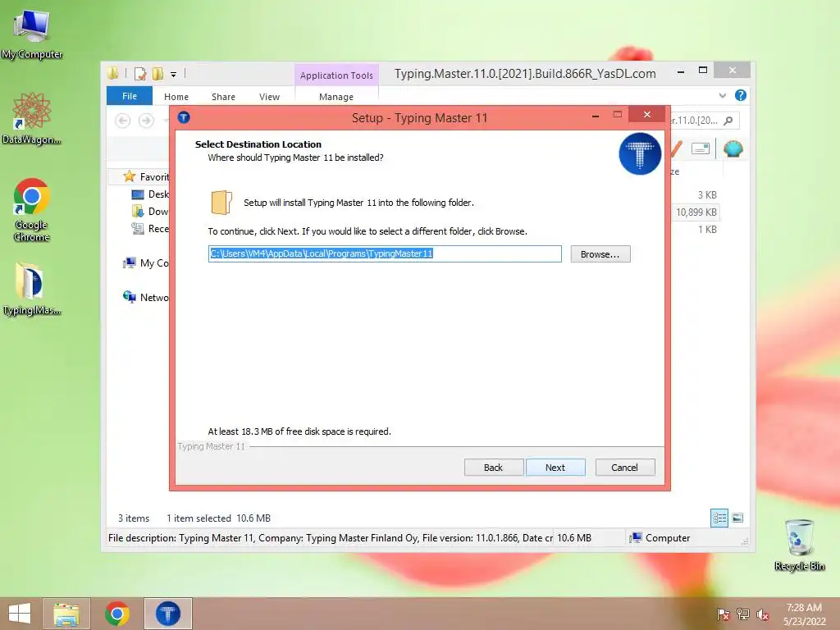840x630 pixels.
Task: Minimize the Explorer window
Action: point(680,71)
